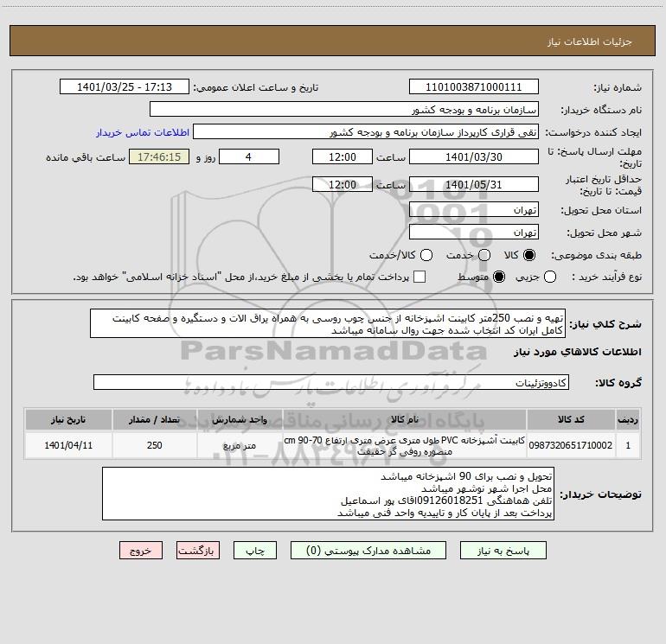Select the کالا radio button
The height and width of the screenshot is (644, 666).
(x=529, y=255)
